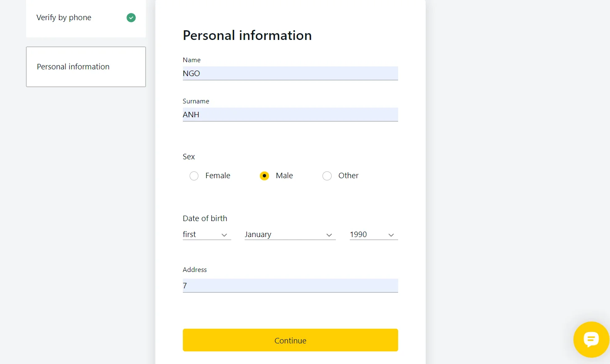Select the Female radio button
This screenshot has height=364, width=610.
pos(194,176)
